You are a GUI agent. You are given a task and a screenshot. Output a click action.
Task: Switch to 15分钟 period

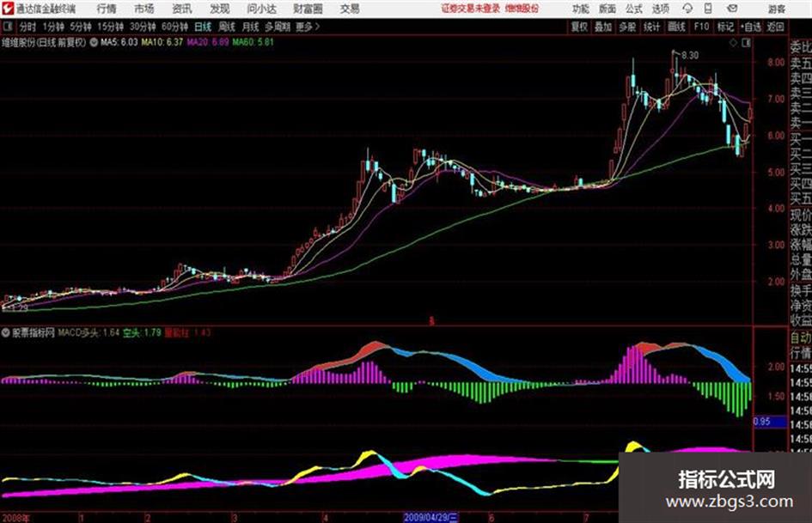click(111, 27)
